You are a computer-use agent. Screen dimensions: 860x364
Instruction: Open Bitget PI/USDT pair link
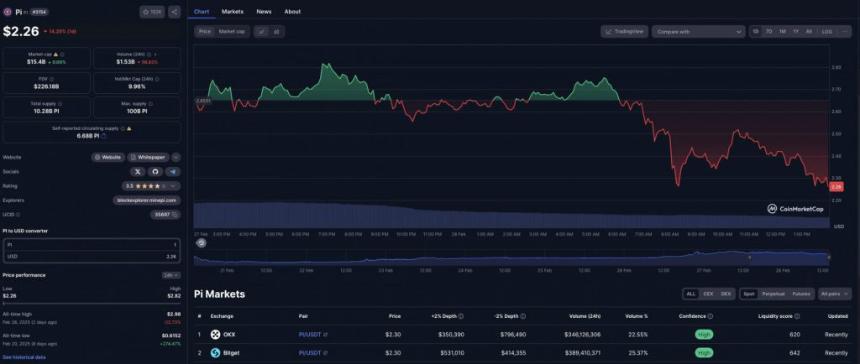coord(313,353)
